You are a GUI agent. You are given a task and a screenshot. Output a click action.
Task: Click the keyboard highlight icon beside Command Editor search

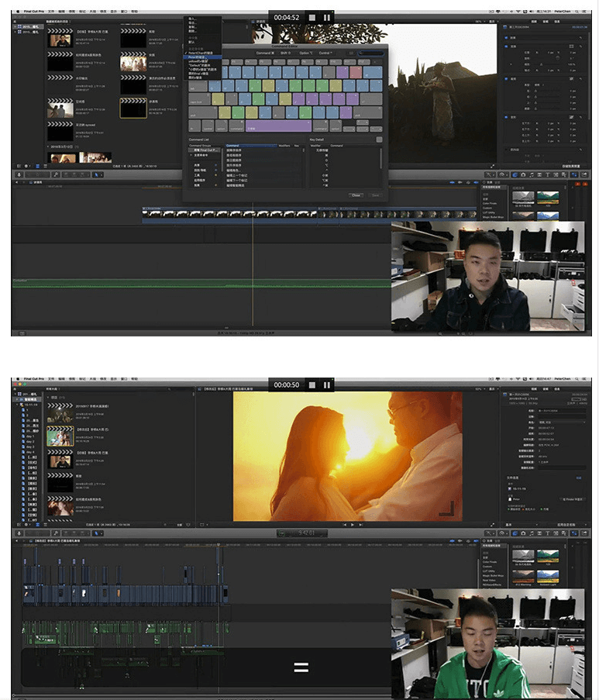pyautogui.click(x=351, y=53)
